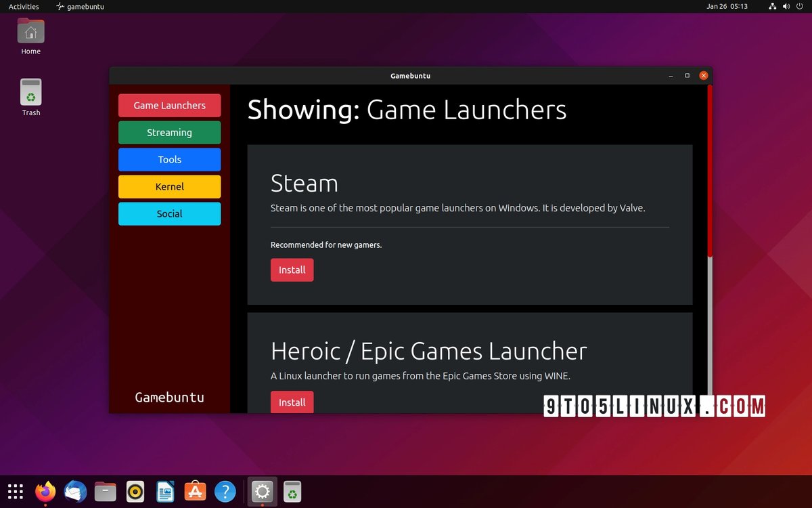
Task: Click the Gamebuntu sidebar logo text
Action: (x=169, y=397)
